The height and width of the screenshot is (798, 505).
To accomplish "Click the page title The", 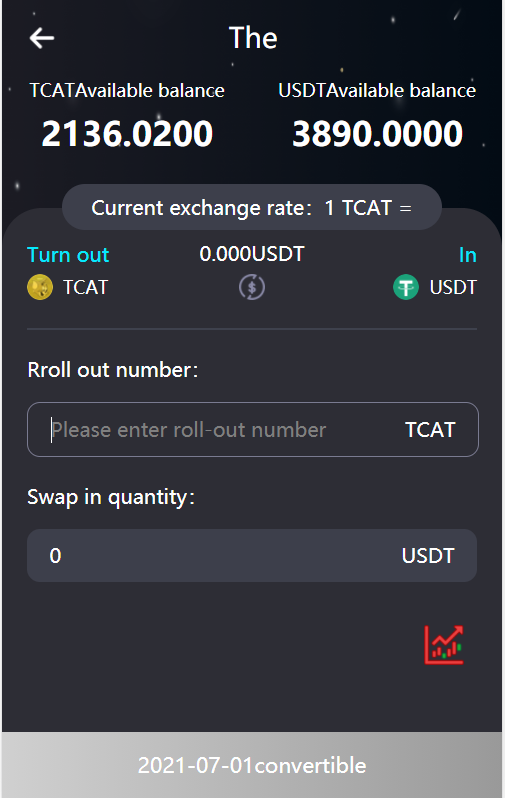I will pyautogui.click(x=253, y=38).
